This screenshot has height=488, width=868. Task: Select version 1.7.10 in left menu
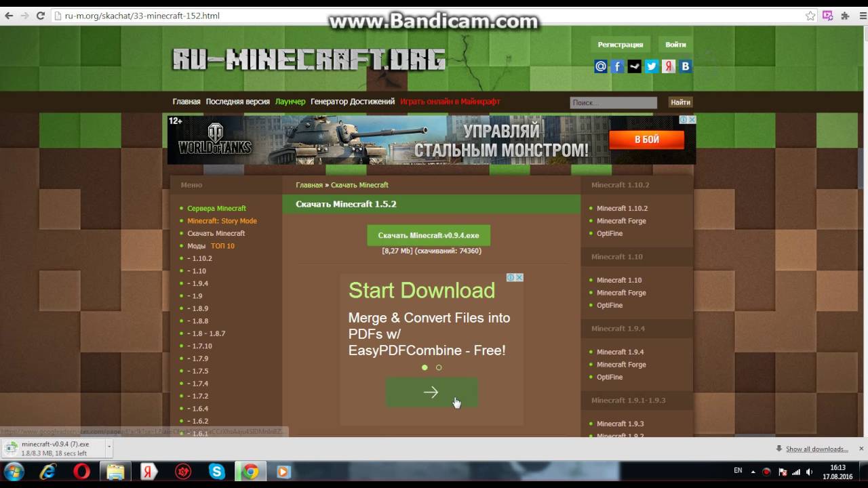coord(199,346)
